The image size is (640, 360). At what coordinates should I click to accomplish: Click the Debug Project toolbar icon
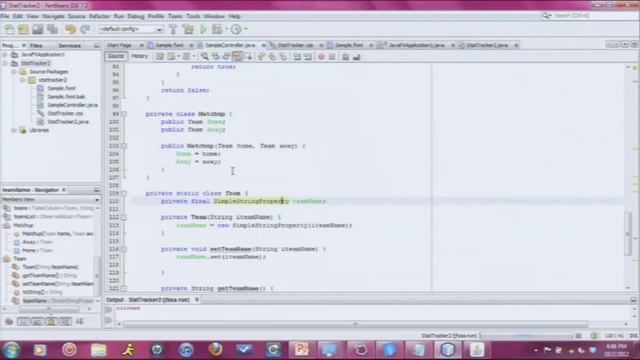click(217, 29)
